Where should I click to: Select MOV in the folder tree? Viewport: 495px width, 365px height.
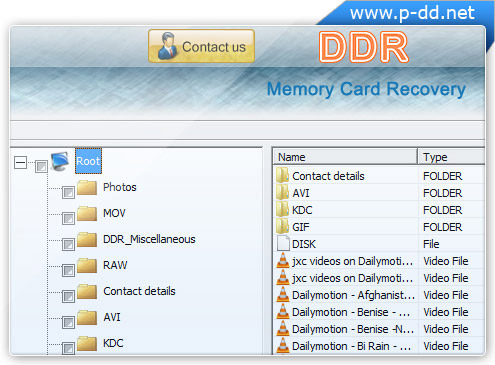(x=114, y=213)
